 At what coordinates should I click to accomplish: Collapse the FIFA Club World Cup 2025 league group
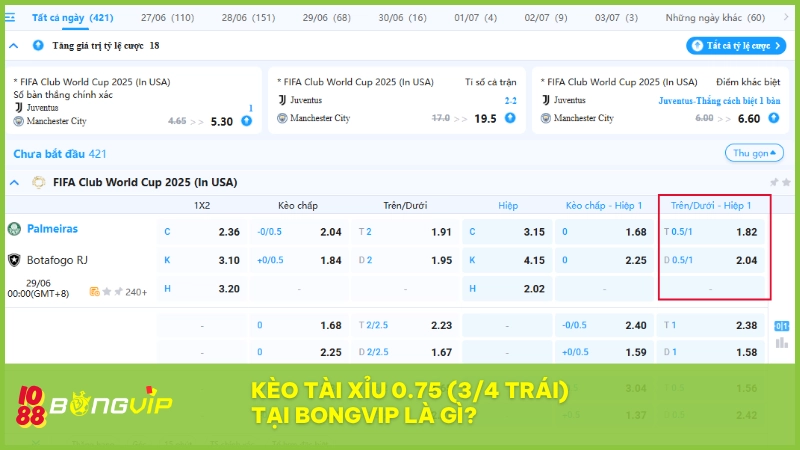click(x=13, y=182)
